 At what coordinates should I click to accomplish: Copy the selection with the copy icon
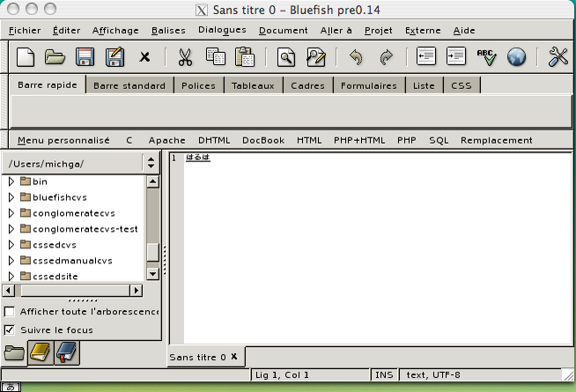tap(215, 56)
